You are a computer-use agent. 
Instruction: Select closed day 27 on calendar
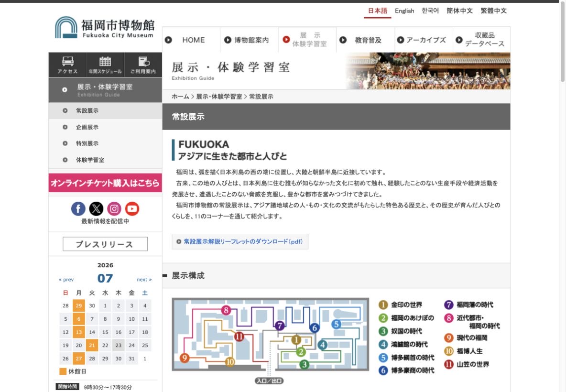pos(79,359)
